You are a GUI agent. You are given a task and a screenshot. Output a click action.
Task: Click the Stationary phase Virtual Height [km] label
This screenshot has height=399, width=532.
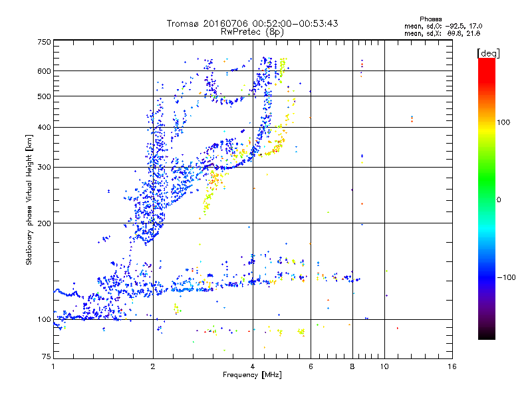[x=29, y=199]
